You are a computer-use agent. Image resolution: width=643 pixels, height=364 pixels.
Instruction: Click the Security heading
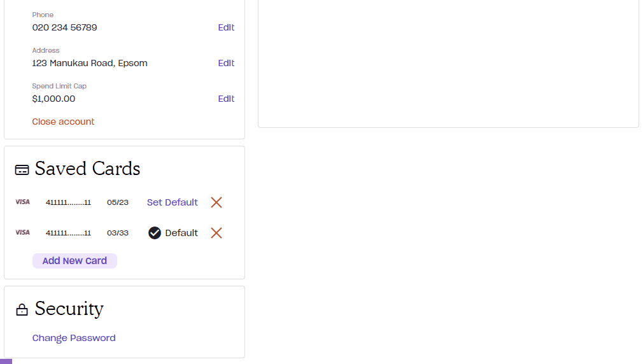coord(69,309)
